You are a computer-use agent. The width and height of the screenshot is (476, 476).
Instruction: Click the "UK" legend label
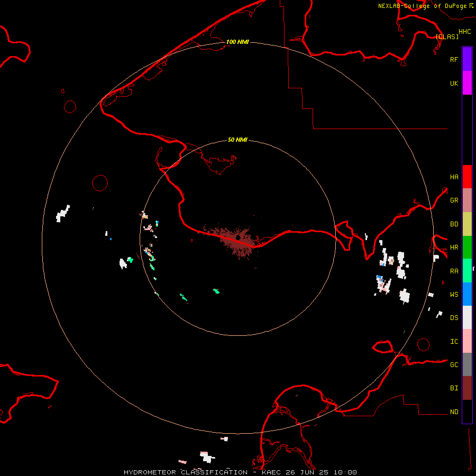click(454, 84)
